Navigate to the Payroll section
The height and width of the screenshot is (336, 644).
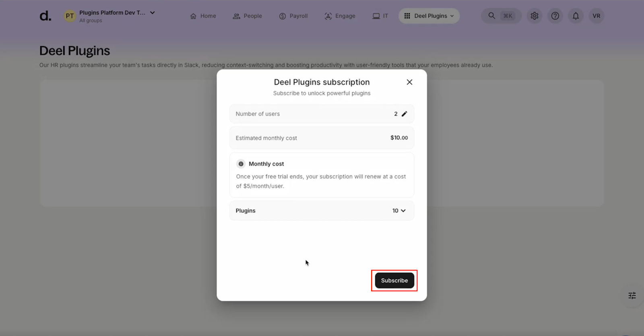293,16
